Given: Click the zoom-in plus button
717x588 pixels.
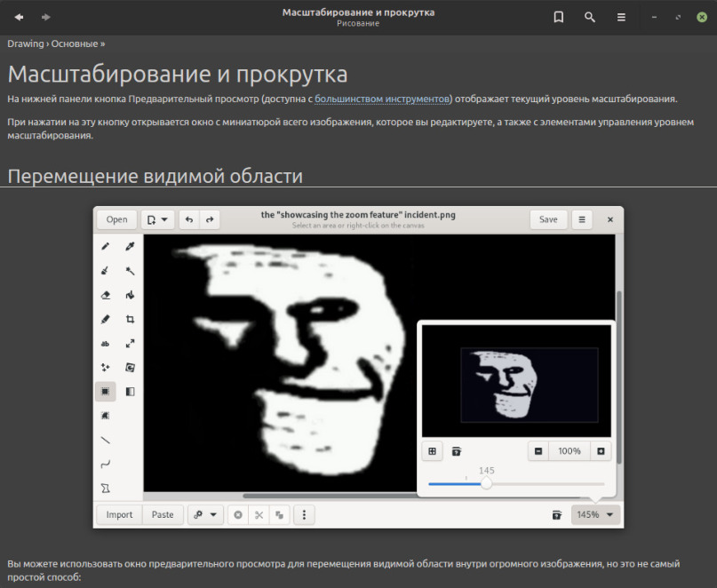Looking at the screenshot, I should point(601,451).
